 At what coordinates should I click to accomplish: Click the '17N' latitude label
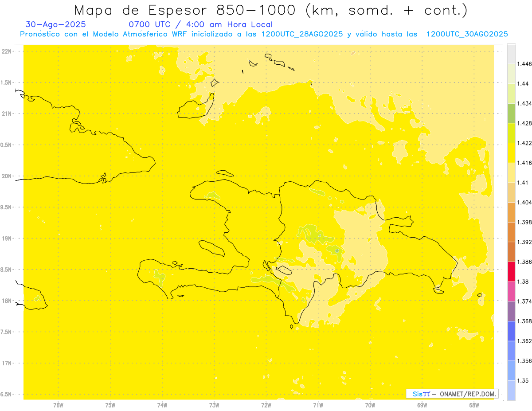7,363
